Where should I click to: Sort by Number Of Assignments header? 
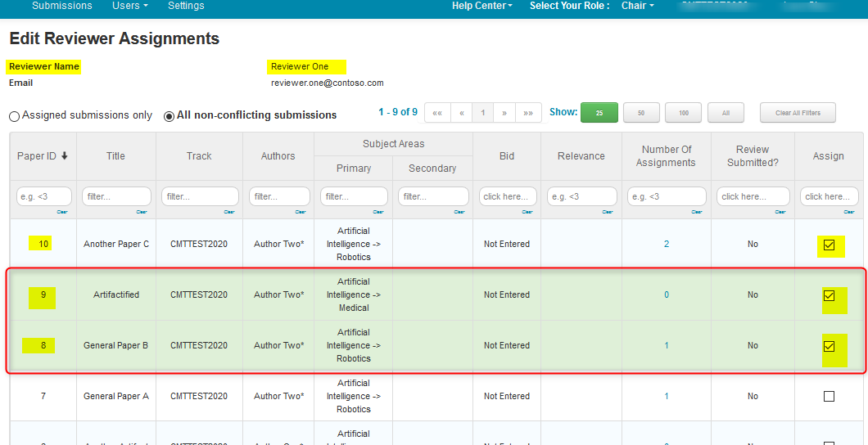pyautogui.click(x=666, y=156)
